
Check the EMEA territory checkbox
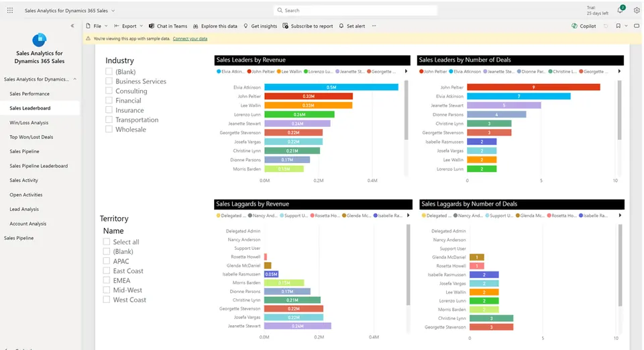[107, 280]
